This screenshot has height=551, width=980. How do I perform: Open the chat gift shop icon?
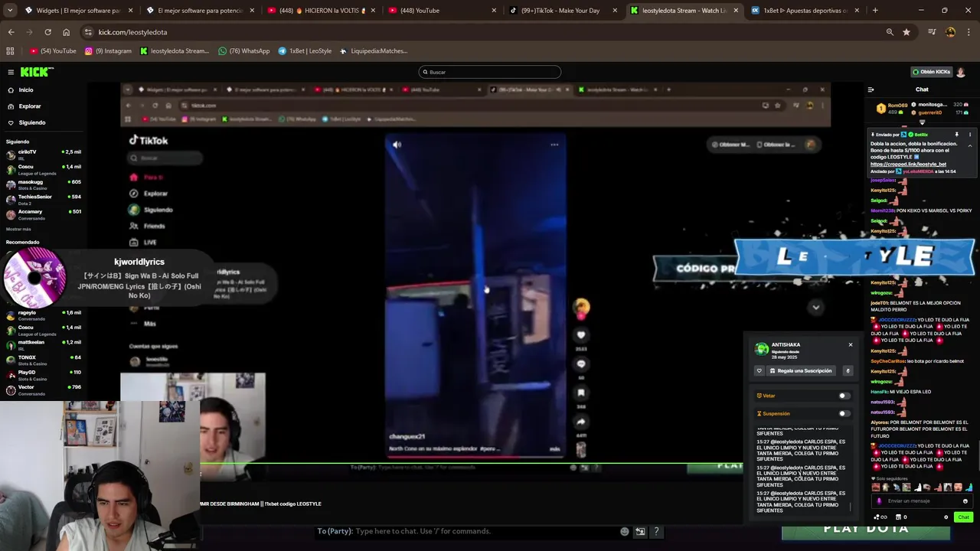(899, 517)
